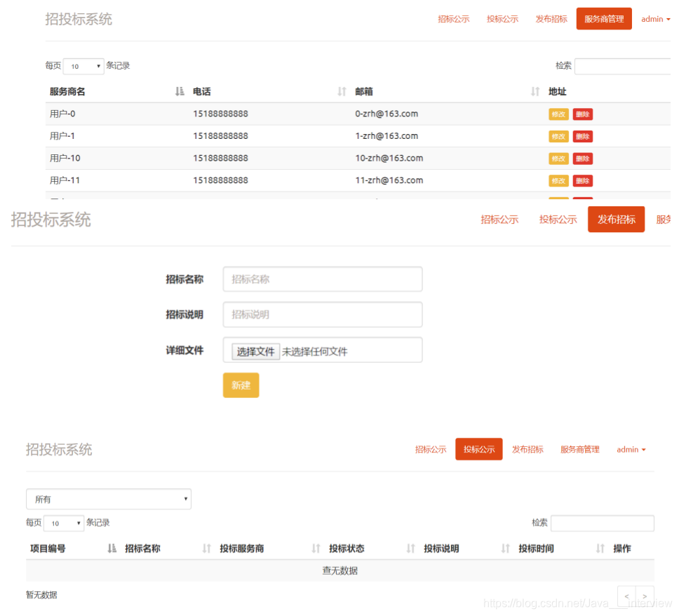Open the 投标公示 tab
Screen dimensions: 679x616
478,449
